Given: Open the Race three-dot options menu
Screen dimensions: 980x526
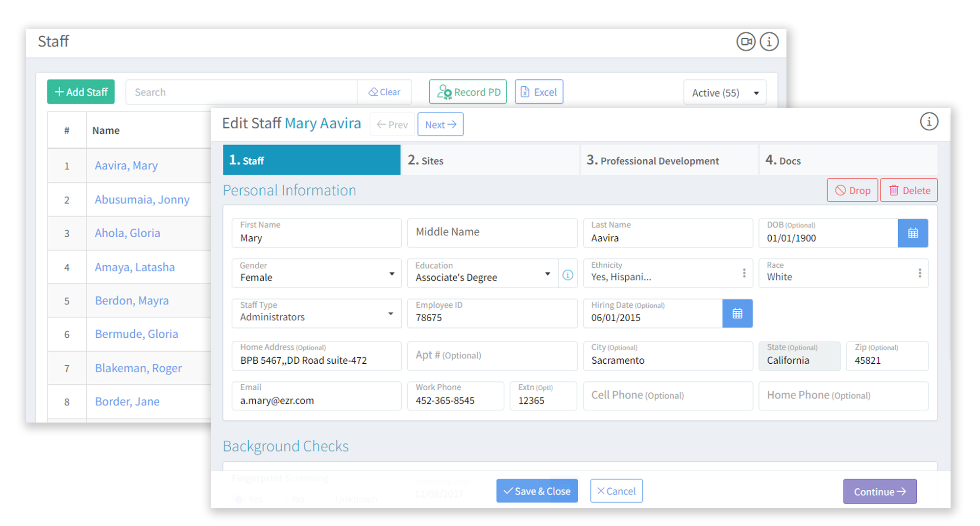Looking at the screenshot, I should pyautogui.click(x=919, y=273).
